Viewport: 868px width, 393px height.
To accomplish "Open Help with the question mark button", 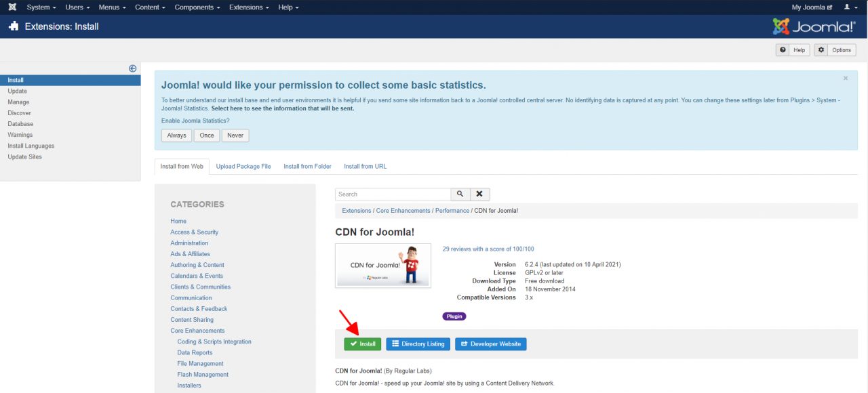I will pos(793,50).
